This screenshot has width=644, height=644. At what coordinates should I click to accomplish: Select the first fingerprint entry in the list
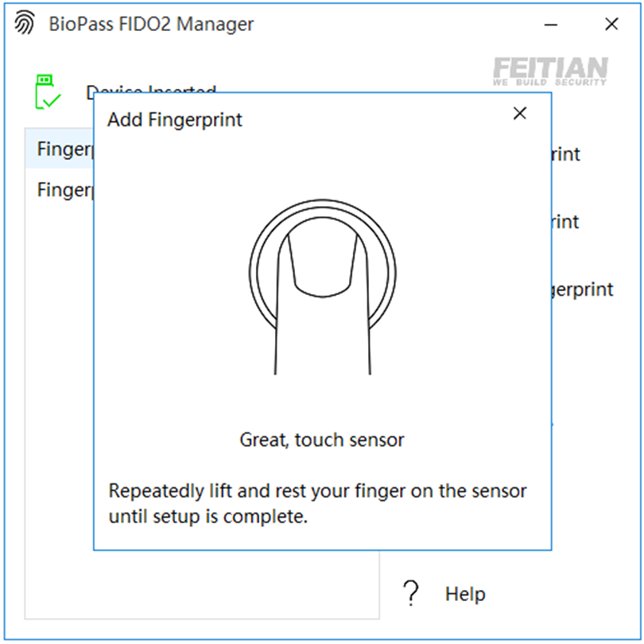pyautogui.click(x=62, y=149)
